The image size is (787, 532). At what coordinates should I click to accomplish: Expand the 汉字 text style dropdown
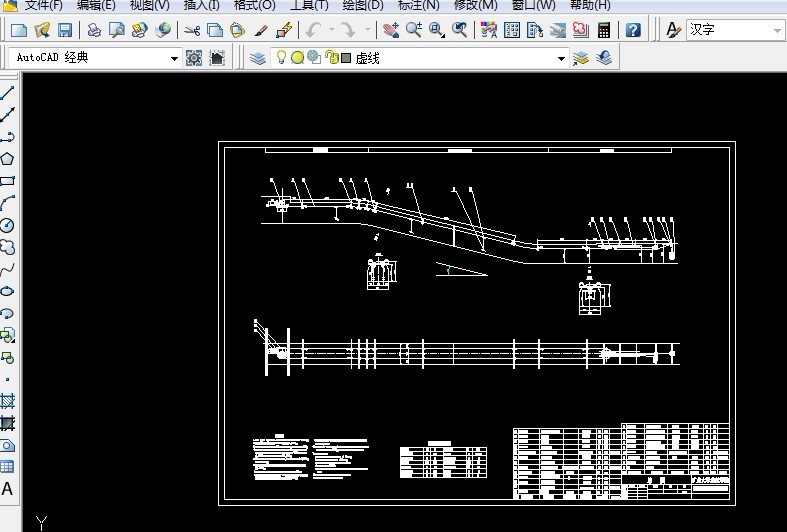[x=777, y=31]
